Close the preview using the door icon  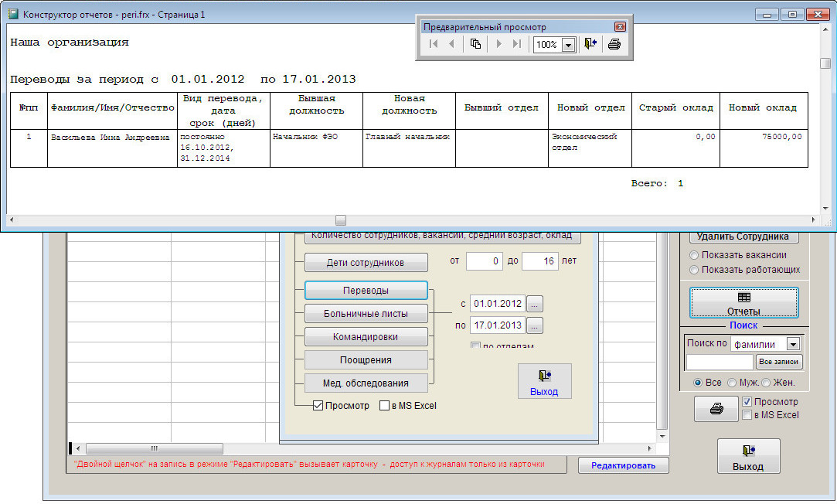[590, 44]
